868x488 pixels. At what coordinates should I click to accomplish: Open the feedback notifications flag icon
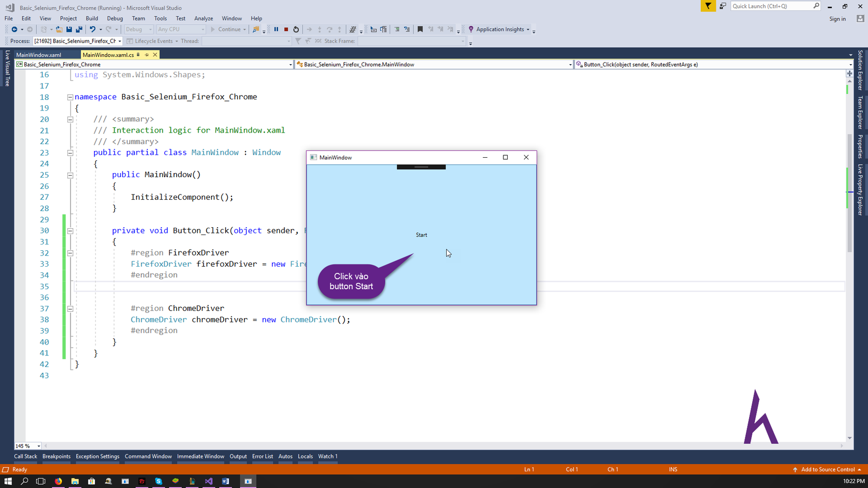pos(708,6)
